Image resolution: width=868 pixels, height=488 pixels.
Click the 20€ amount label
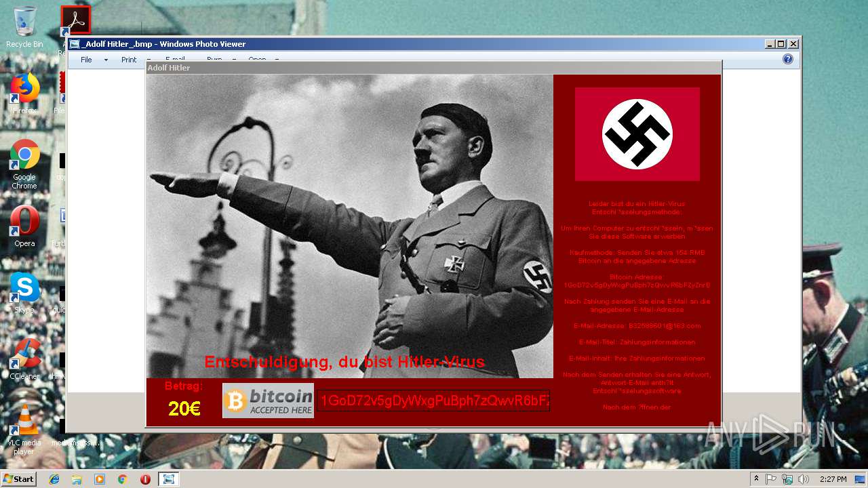click(184, 409)
